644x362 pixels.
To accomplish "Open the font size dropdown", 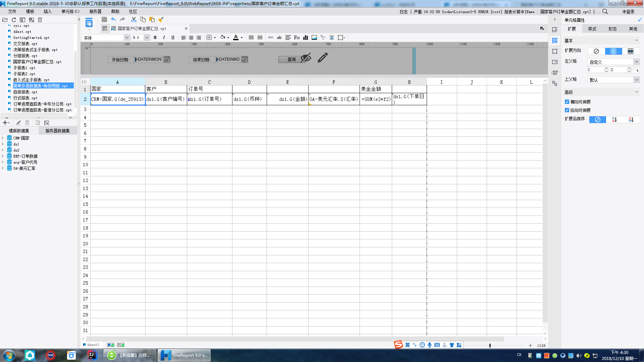I will (147, 38).
